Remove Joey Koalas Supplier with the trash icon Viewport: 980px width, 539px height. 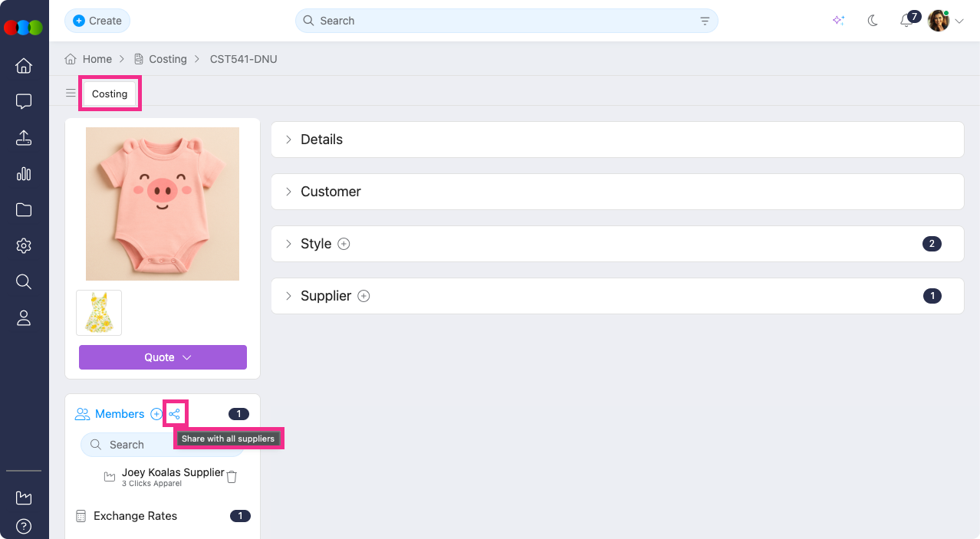pyautogui.click(x=232, y=477)
